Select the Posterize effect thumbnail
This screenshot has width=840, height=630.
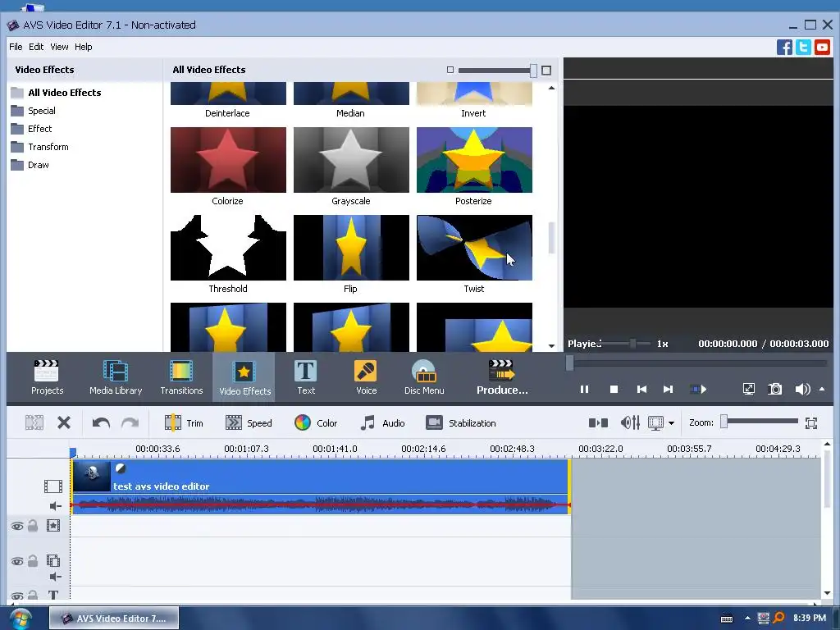tap(475, 160)
